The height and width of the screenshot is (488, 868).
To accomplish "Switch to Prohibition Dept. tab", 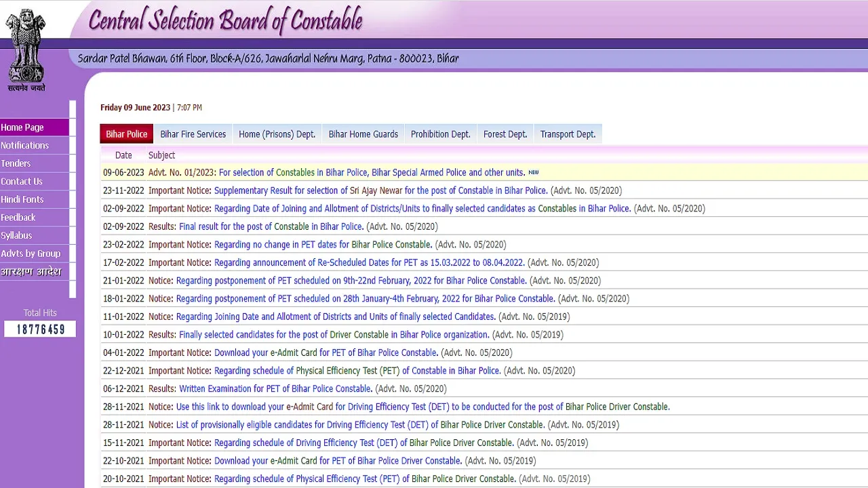I will [x=441, y=134].
